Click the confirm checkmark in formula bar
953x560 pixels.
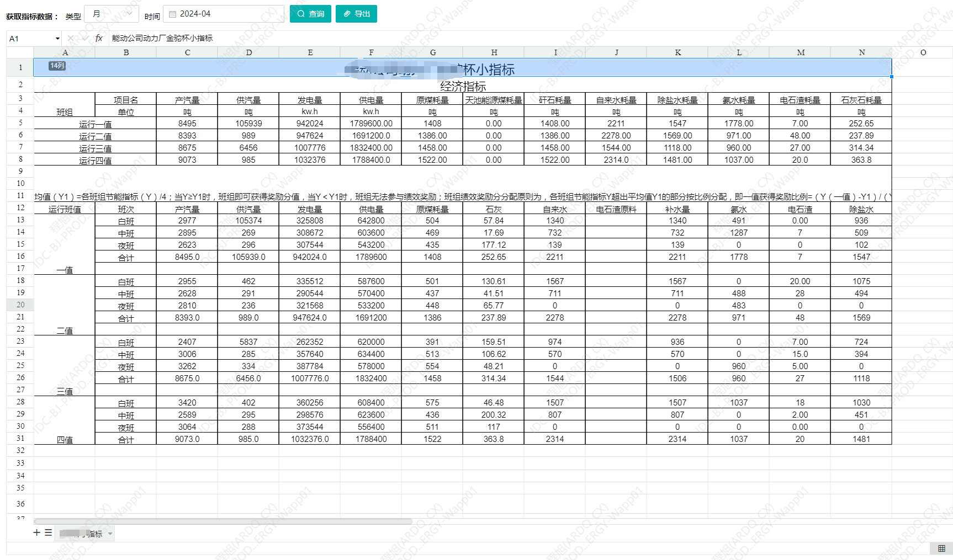coord(84,38)
